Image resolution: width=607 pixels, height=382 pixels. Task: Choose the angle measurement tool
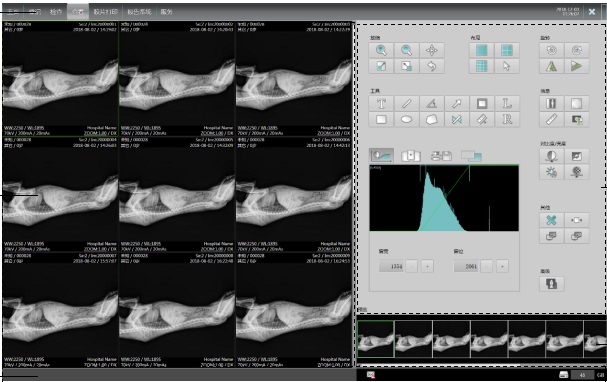pos(432,104)
